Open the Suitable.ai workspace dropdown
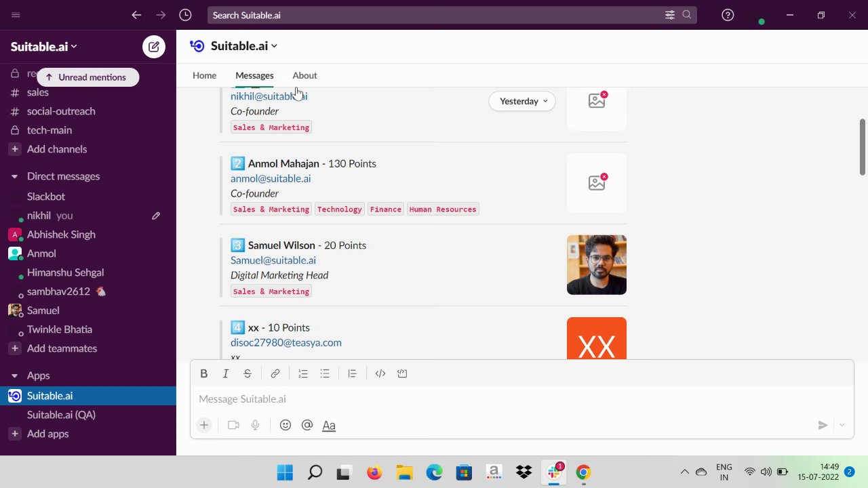Screen dimensions: 868x488 click(x=44, y=47)
